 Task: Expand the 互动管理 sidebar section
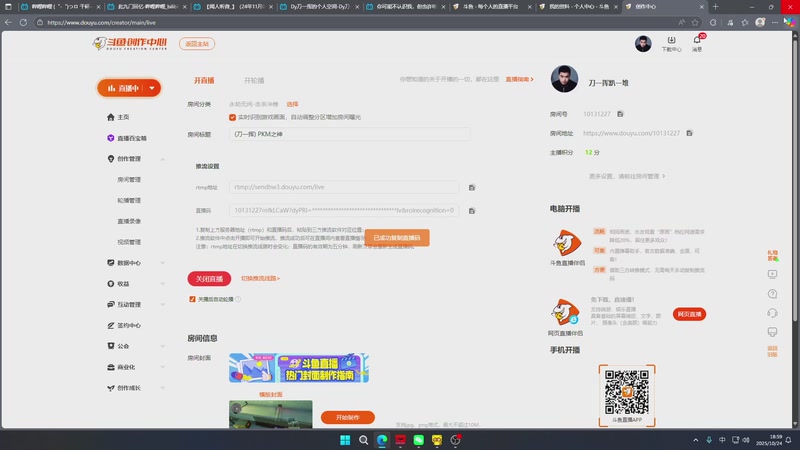162,305
